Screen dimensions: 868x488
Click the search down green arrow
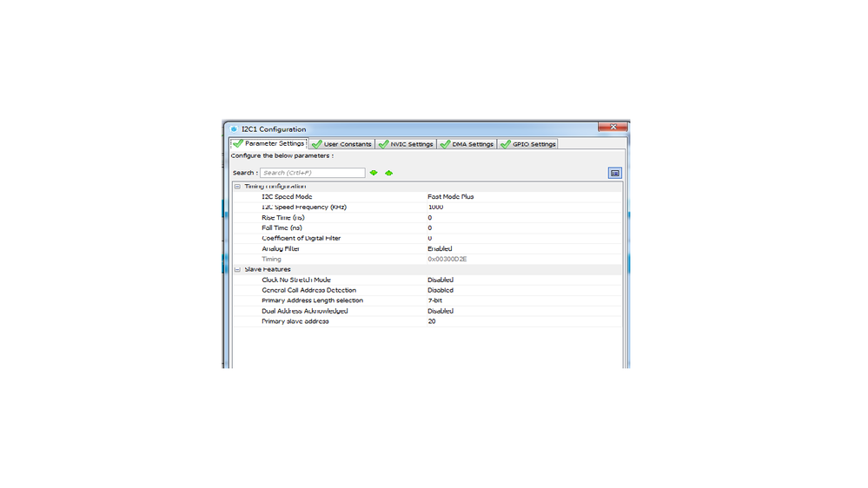374,173
